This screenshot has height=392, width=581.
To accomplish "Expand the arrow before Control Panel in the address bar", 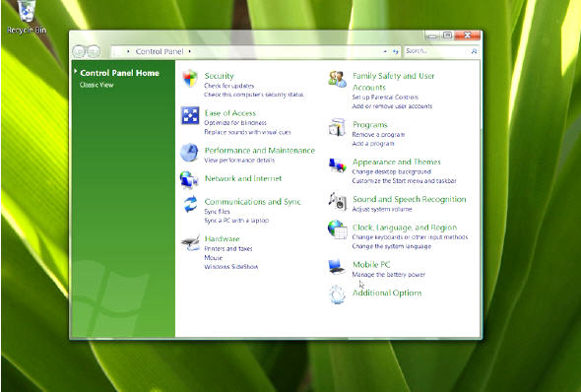I will point(128,51).
